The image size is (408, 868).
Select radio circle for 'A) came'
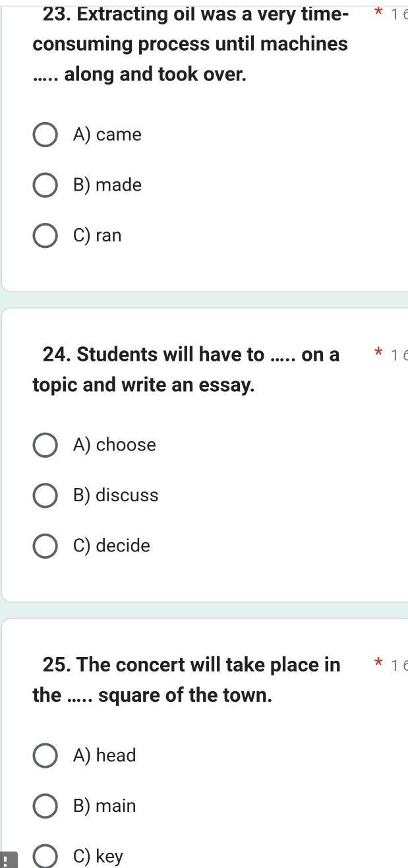45,135
